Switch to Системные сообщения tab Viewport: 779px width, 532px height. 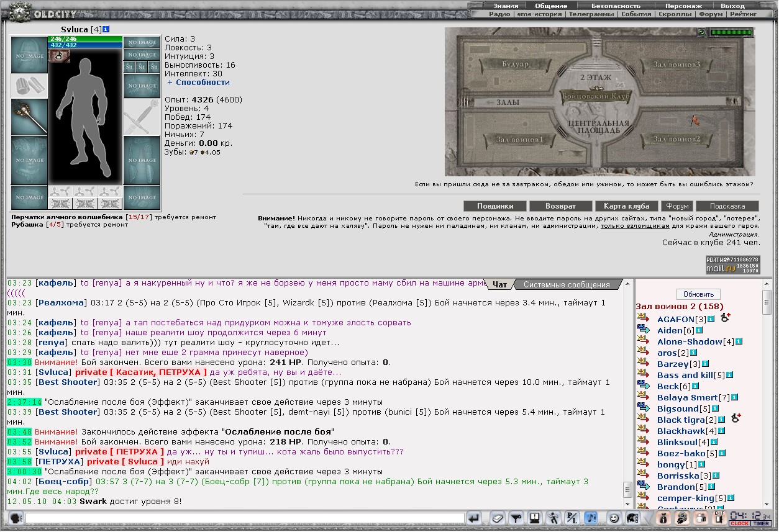[567, 285]
